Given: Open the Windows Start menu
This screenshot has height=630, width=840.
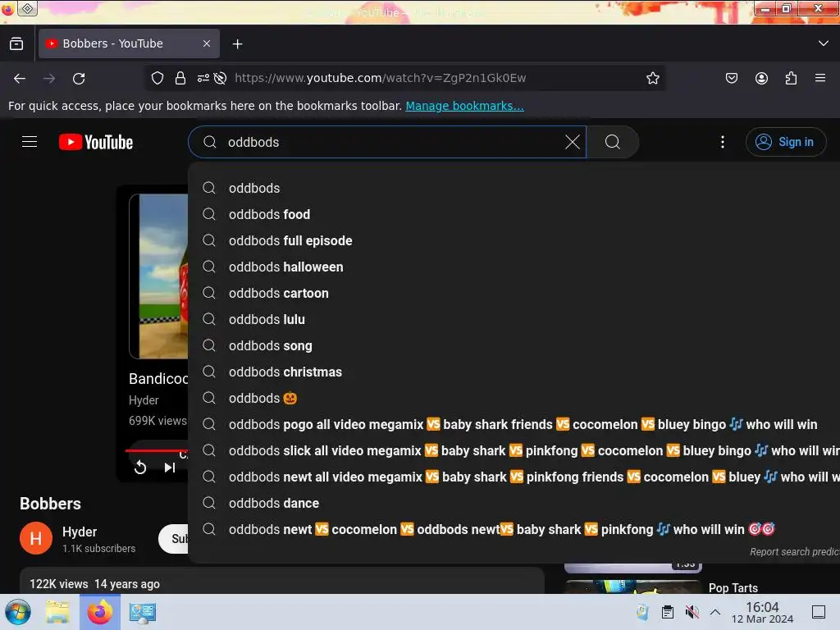Looking at the screenshot, I should (18, 612).
